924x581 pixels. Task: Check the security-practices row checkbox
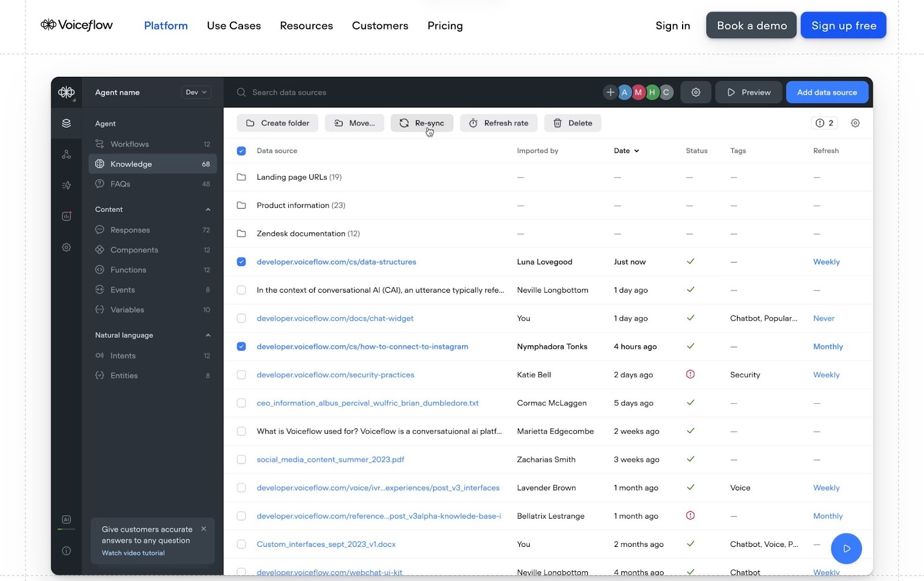tap(241, 375)
